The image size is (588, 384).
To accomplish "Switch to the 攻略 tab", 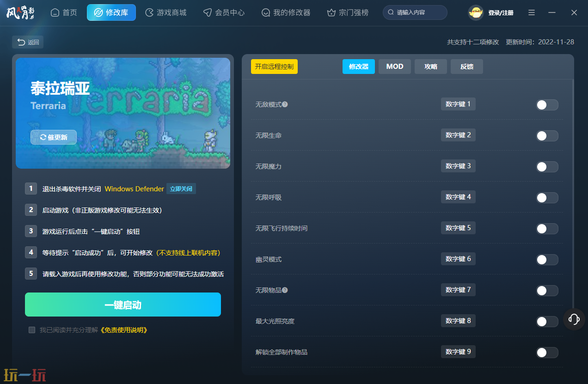I will [x=431, y=67].
